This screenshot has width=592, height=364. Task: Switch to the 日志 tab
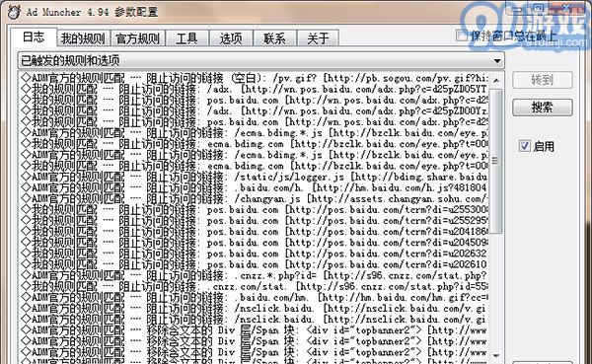[x=34, y=37]
